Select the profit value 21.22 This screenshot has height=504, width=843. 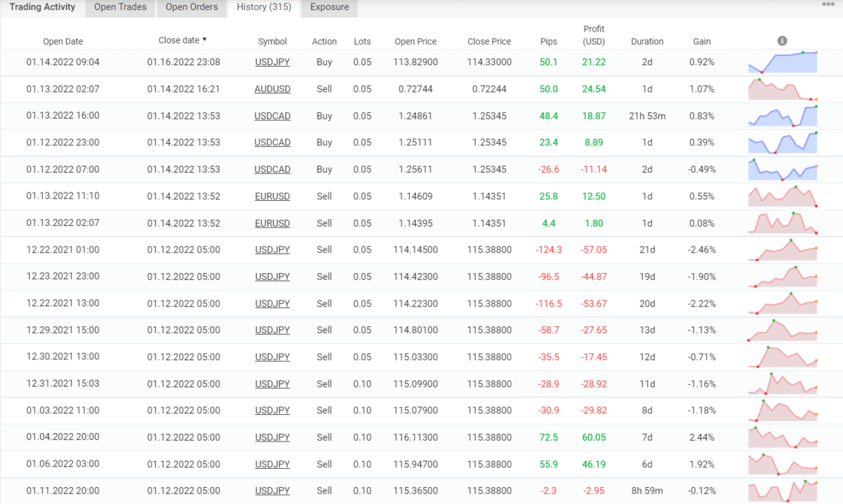pos(594,62)
